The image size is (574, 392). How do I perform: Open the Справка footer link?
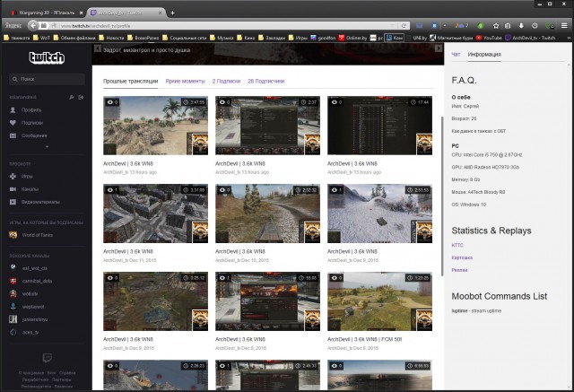[67, 373]
